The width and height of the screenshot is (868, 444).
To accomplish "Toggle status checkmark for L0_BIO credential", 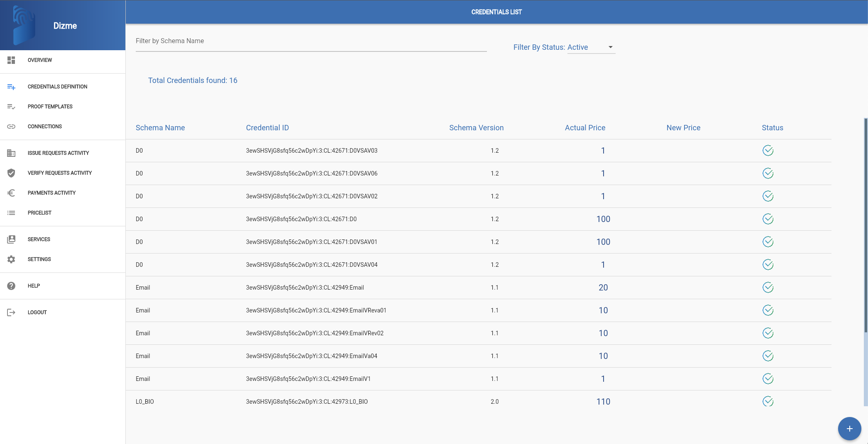I will [768, 401].
